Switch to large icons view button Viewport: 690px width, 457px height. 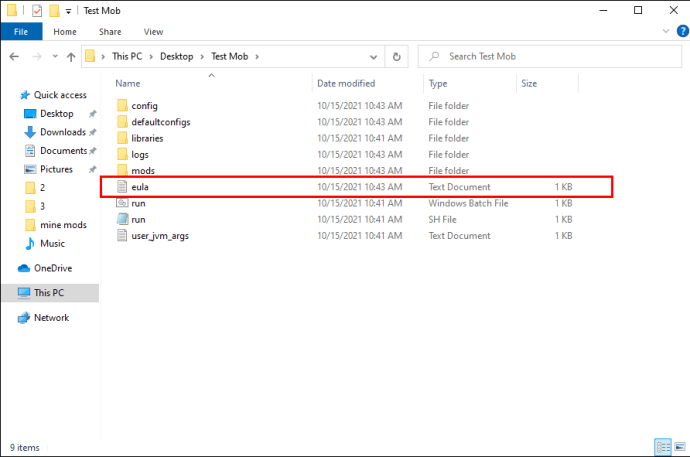tap(680, 447)
